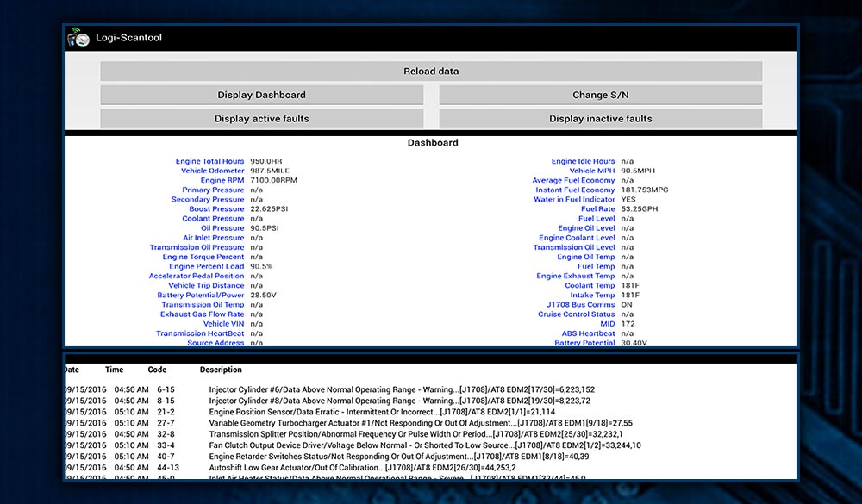Click the Instant Fuel Economy label
The width and height of the screenshot is (862, 504).
[576, 190]
